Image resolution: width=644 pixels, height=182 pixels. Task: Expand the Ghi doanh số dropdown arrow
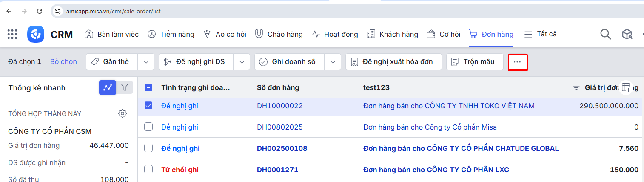pos(333,62)
